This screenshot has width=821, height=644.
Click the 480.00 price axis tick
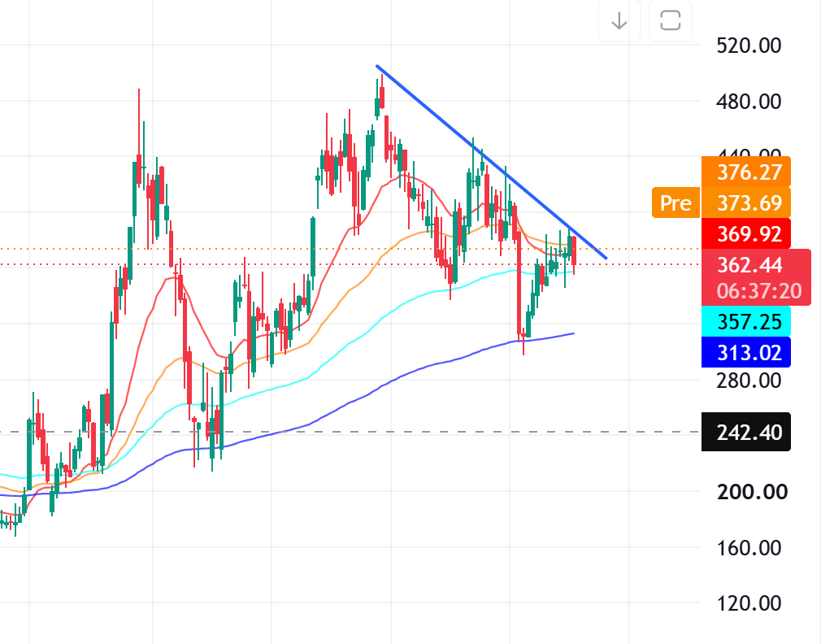pyautogui.click(x=749, y=101)
